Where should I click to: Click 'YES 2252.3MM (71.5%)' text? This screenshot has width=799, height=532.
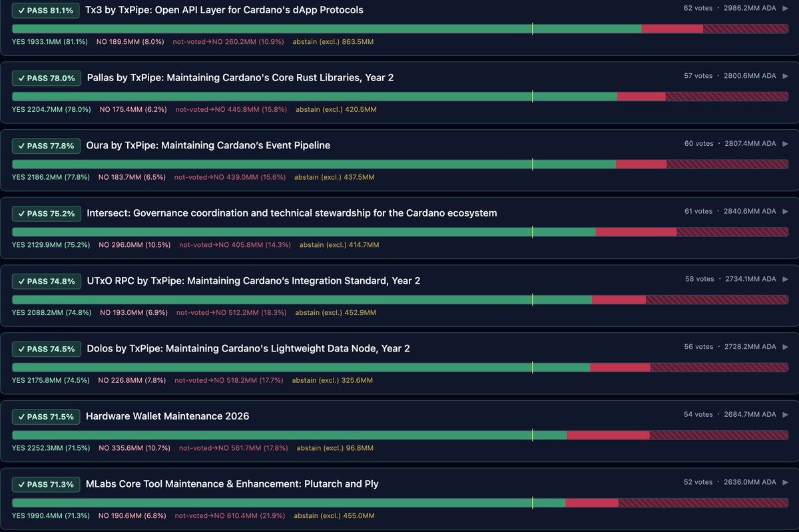(51, 448)
